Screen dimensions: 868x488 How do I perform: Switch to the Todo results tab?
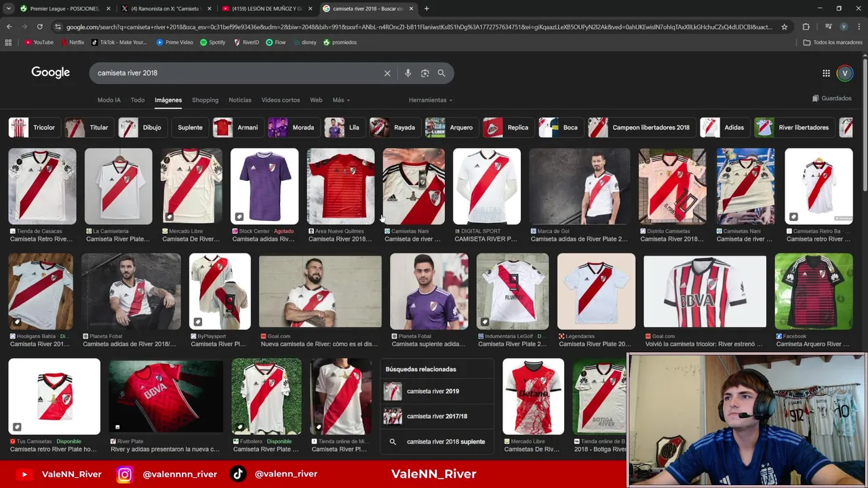[138, 100]
